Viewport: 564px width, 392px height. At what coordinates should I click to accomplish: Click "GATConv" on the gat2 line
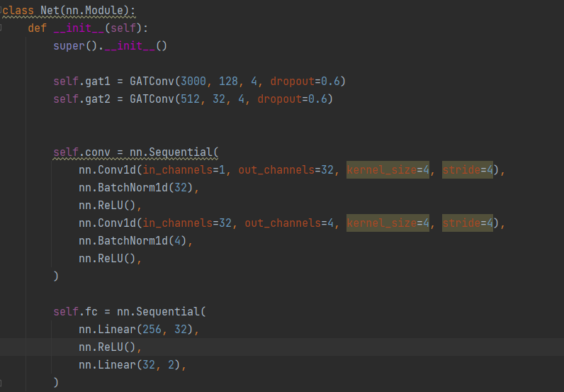(152, 99)
